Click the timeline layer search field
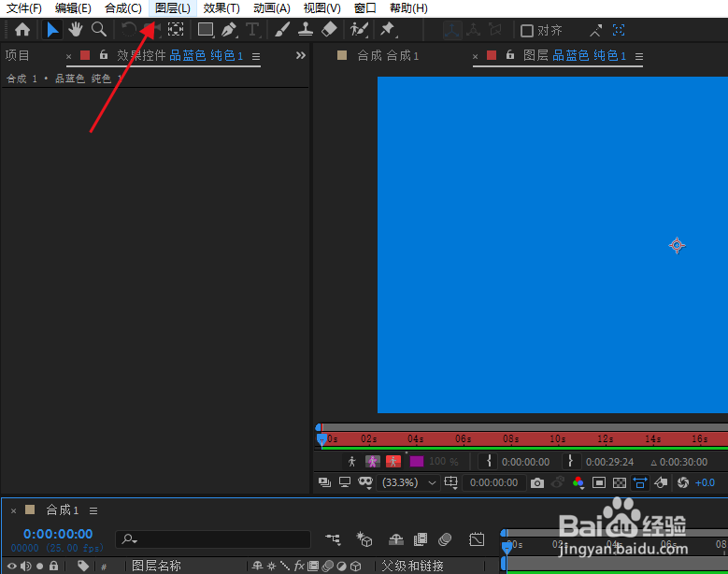The width and height of the screenshot is (728, 574). pos(213,539)
